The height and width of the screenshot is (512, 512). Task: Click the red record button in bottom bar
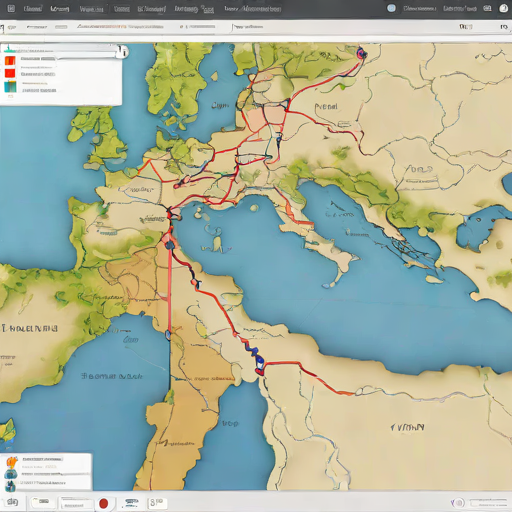click(104, 503)
